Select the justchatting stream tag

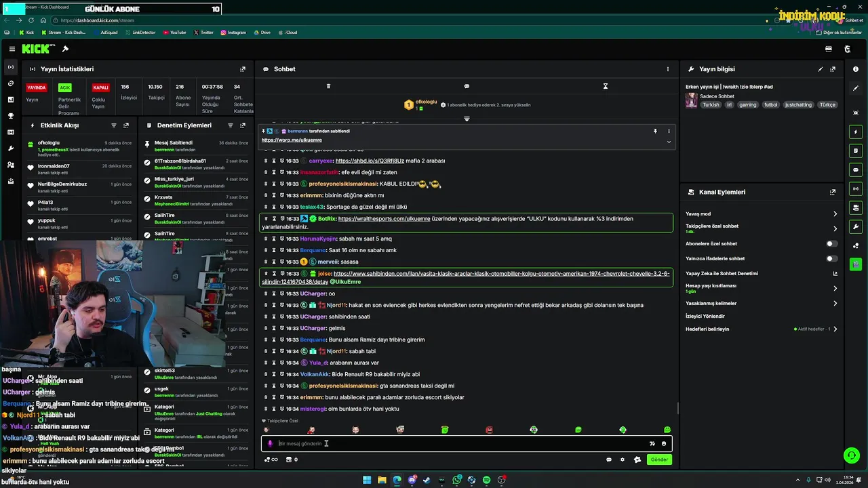click(798, 105)
